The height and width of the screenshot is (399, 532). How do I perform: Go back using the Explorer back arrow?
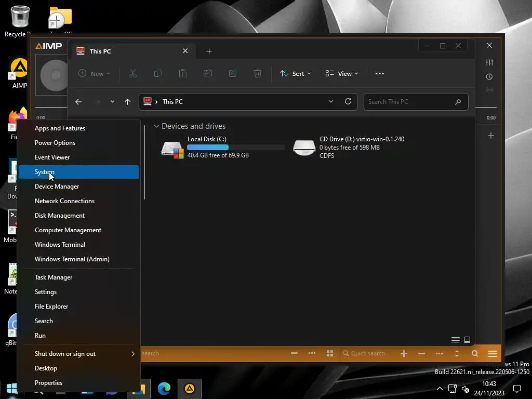(78, 102)
